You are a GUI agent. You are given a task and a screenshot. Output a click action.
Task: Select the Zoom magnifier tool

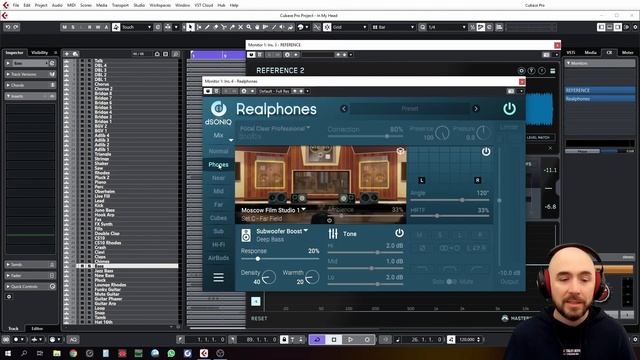click(x=249, y=27)
